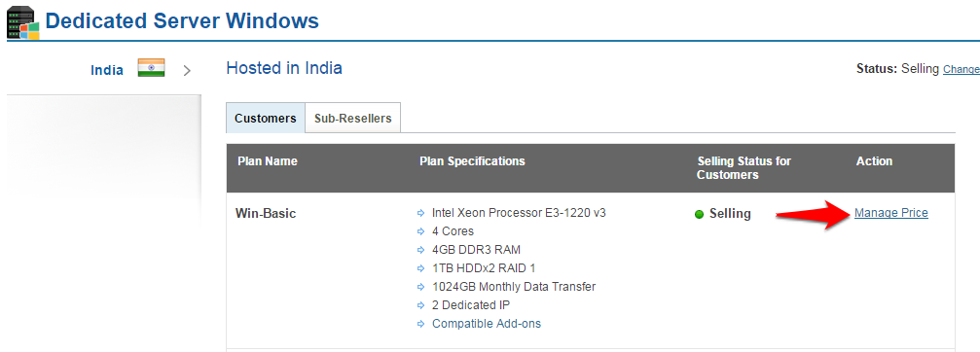Open the Manage Price link
Image resolution: width=980 pixels, height=352 pixels.
(891, 213)
